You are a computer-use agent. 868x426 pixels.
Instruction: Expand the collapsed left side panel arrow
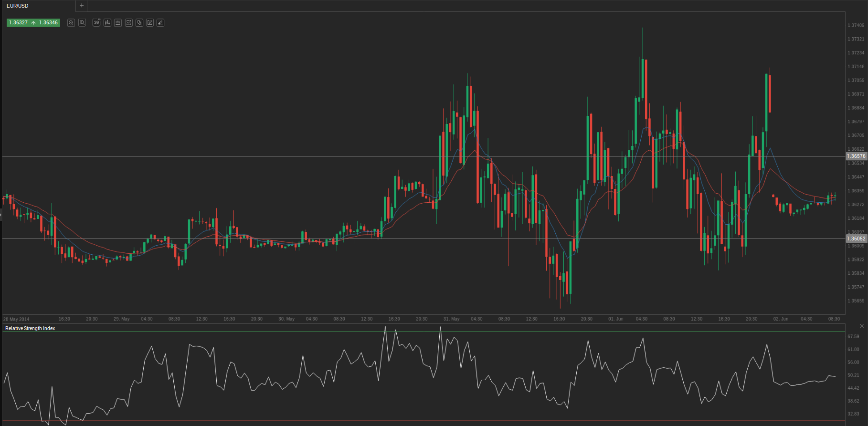[1, 216]
